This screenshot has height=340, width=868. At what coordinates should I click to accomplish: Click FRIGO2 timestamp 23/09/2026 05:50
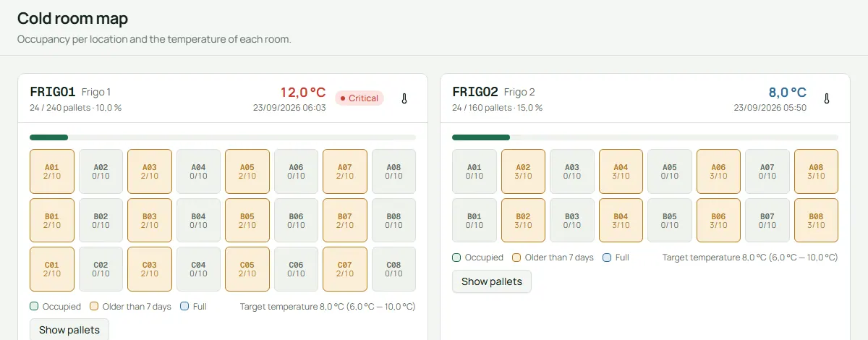[770, 108]
